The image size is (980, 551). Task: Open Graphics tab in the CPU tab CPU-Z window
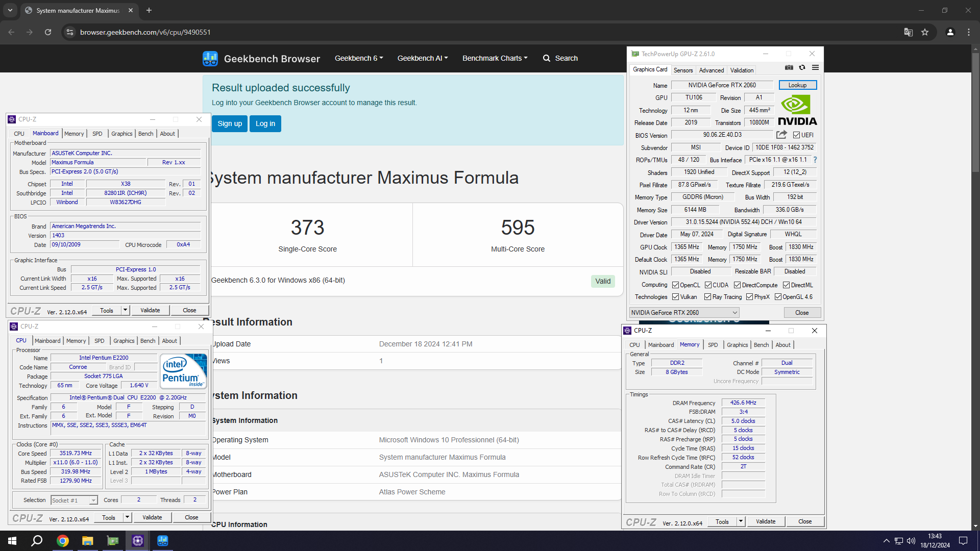point(124,341)
